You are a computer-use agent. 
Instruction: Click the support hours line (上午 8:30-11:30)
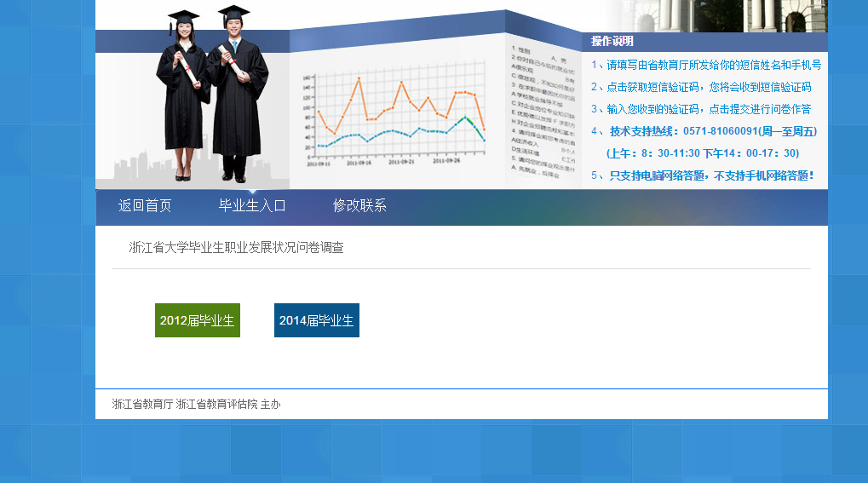[x=702, y=153]
